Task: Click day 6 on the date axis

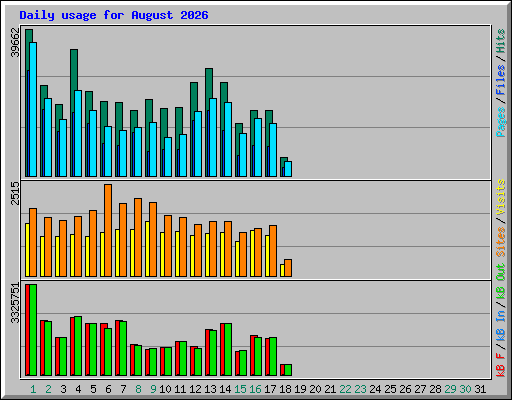Action: click(x=108, y=389)
